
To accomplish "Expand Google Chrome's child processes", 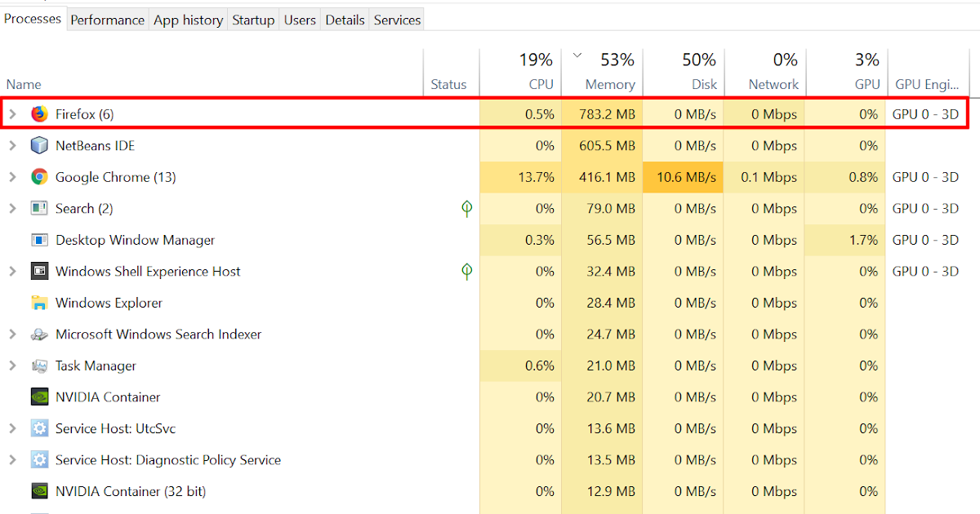I will point(11,177).
